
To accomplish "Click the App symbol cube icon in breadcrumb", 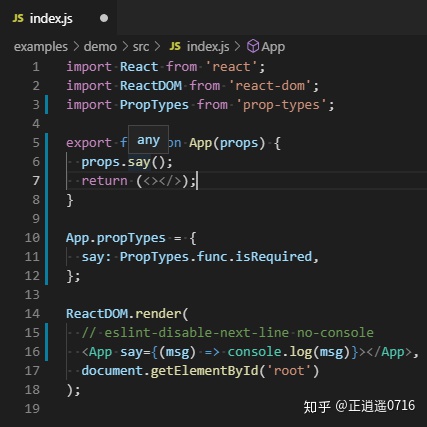I will click(253, 46).
